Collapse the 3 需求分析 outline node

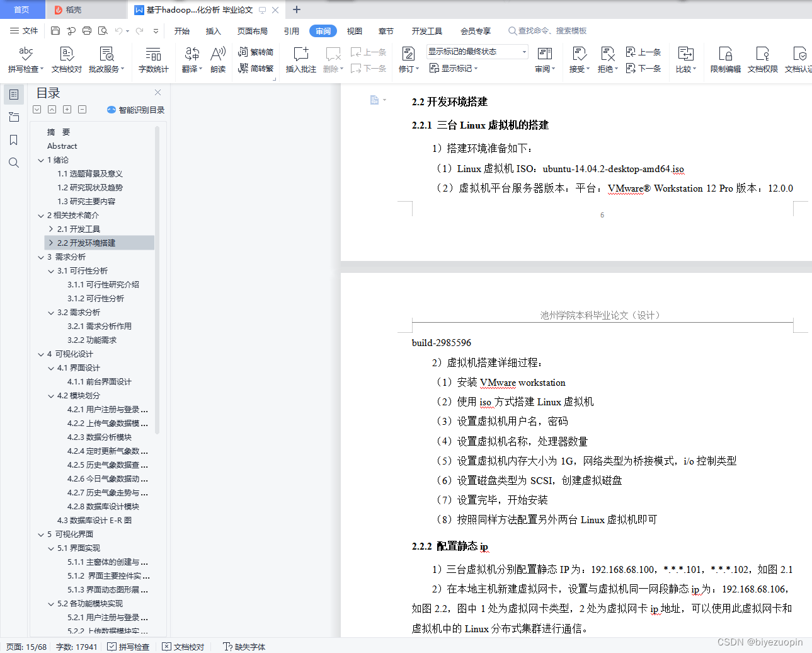point(41,257)
